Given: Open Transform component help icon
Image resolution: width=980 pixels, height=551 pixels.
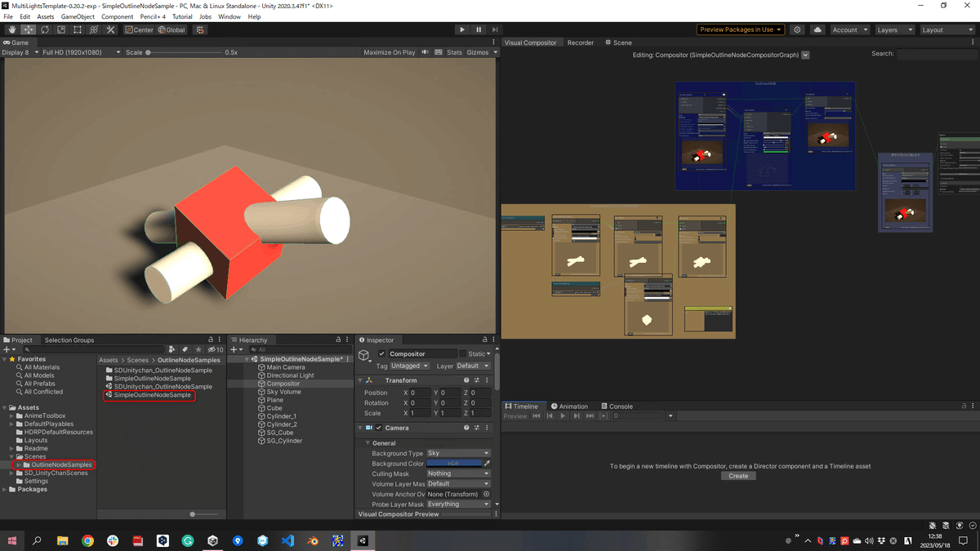Looking at the screenshot, I should (x=466, y=380).
